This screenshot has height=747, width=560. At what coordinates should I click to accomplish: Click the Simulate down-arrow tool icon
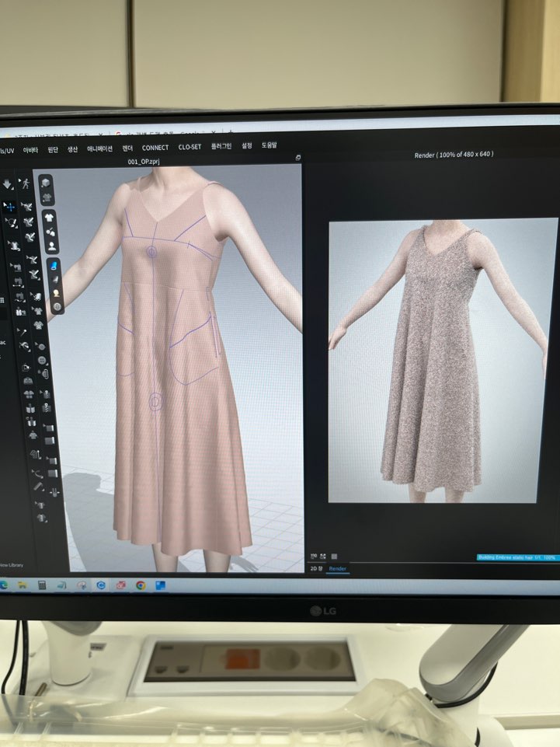pyautogui.click(x=8, y=184)
